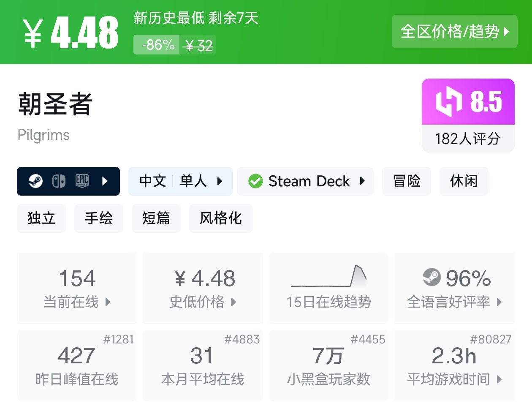Click the Steam logo beside the 96% rating
The width and height of the screenshot is (532, 406).
click(x=432, y=278)
